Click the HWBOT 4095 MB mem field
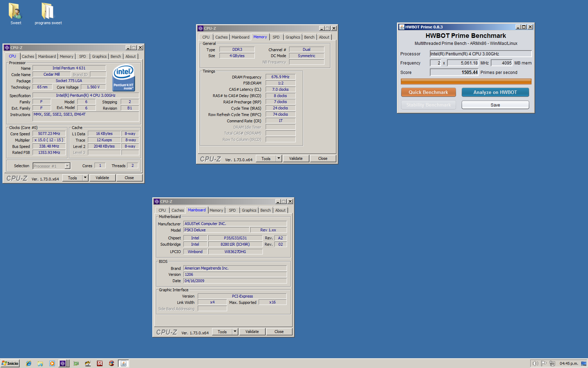Viewport: 588px width, 368px height. click(x=502, y=63)
